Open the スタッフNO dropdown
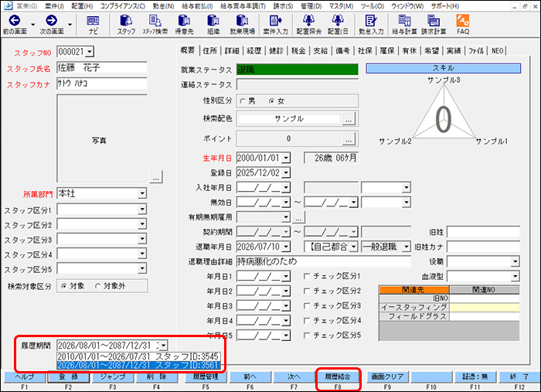This screenshot has width=541, height=392. pyautogui.click(x=90, y=52)
